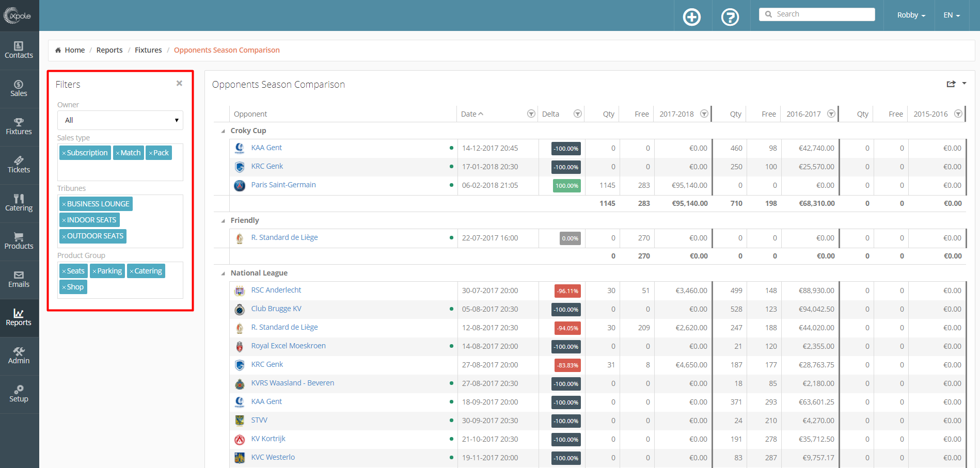Viewport: 980px width, 468px height.
Task: Go to Fixtures breadcrumb
Action: tap(148, 50)
